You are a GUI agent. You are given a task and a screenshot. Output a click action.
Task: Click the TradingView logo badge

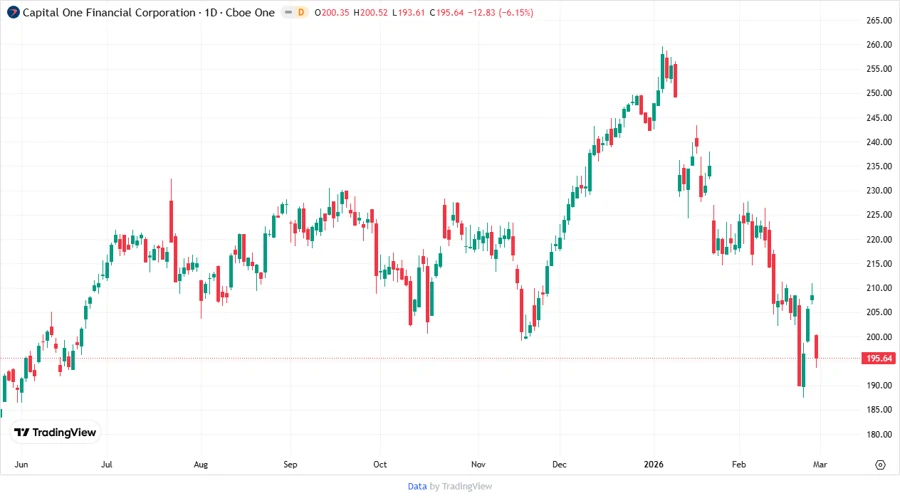[x=56, y=433]
